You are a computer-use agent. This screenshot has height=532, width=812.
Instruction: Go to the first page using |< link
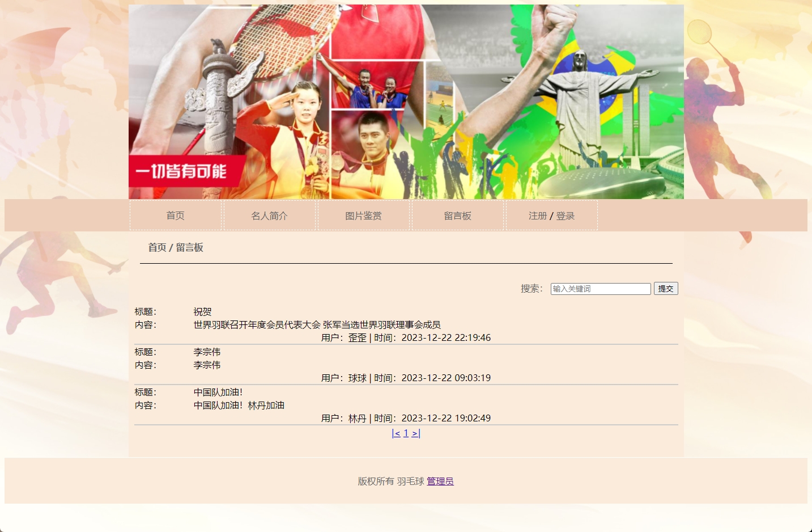point(396,433)
